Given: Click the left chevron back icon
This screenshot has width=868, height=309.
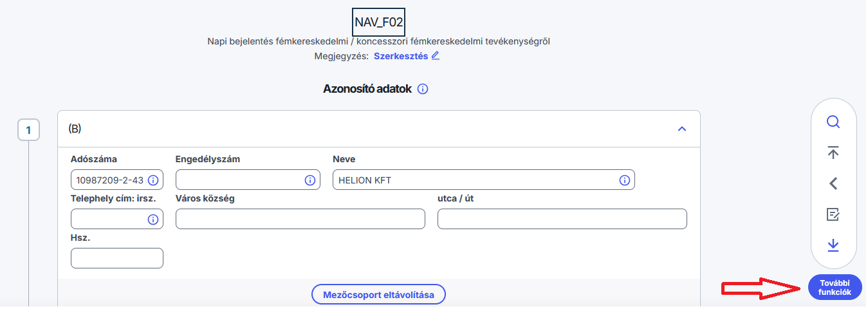Looking at the screenshot, I should (x=833, y=183).
